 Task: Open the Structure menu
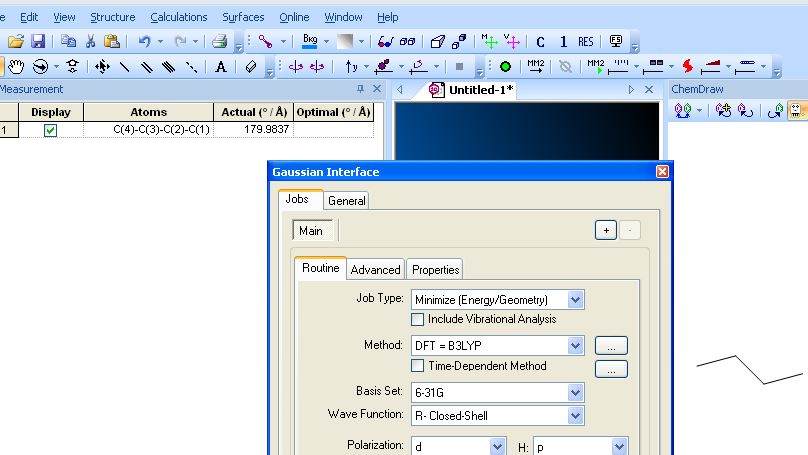(112, 17)
